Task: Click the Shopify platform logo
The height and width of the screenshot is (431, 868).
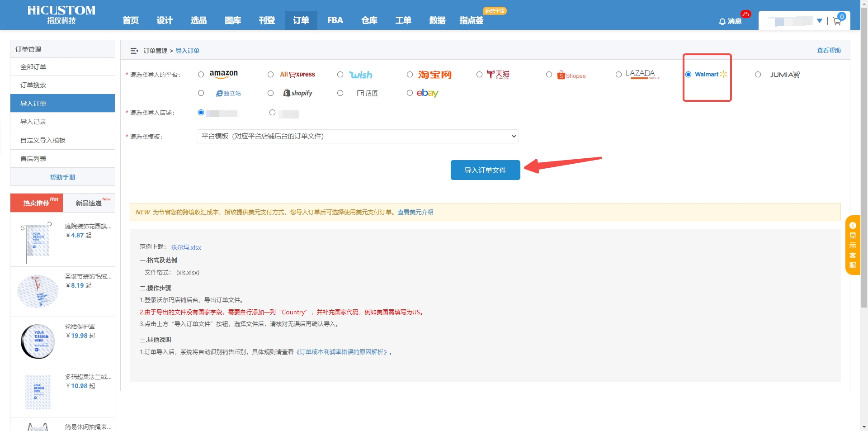Action: click(298, 93)
